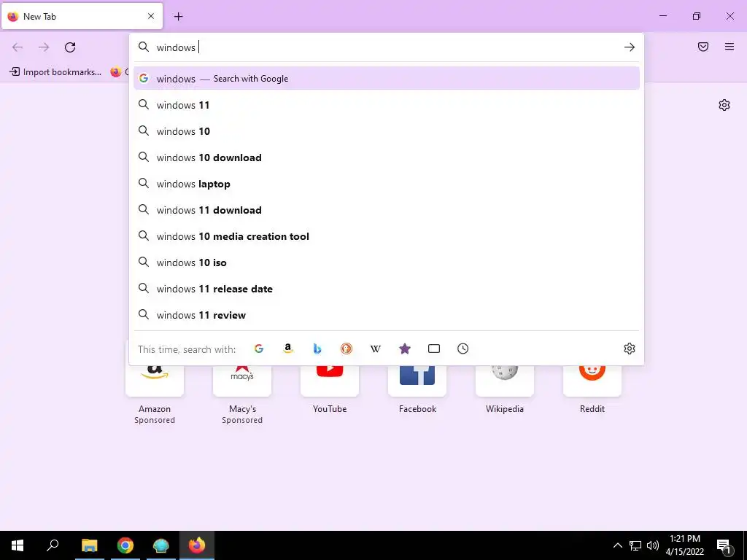The width and height of the screenshot is (747, 560).
Task: Search this time with Bing icon
Action: coord(317,349)
